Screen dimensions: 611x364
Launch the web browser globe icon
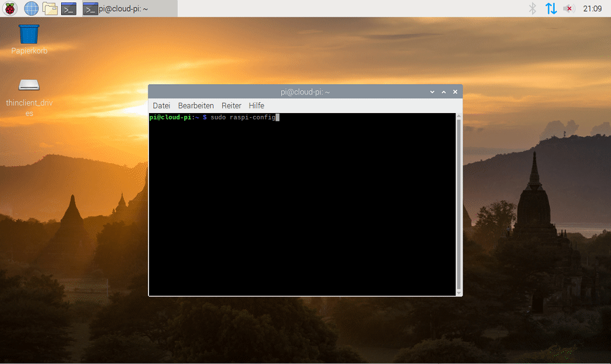coord(31,8)
